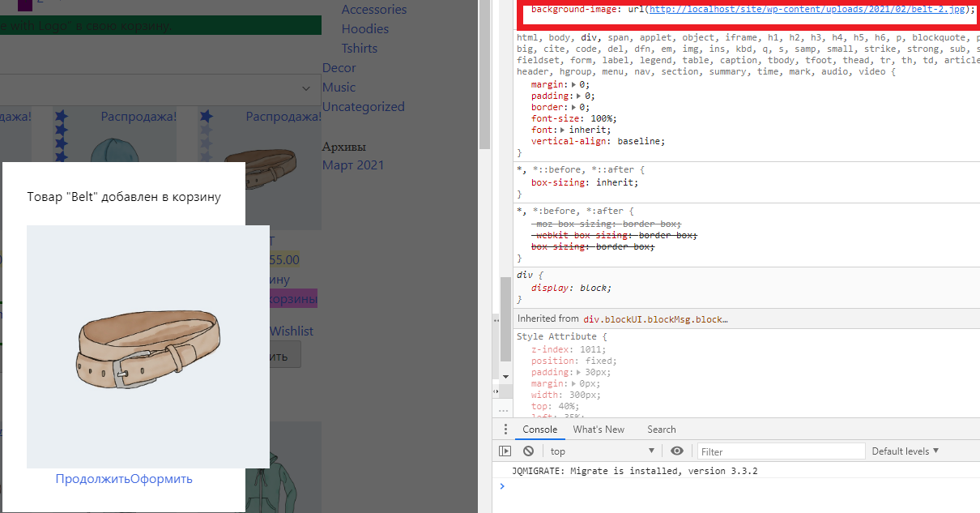This screenshot has width=980, height=513.
Task: Open the Март 2021 archive link
Action: 353,165
